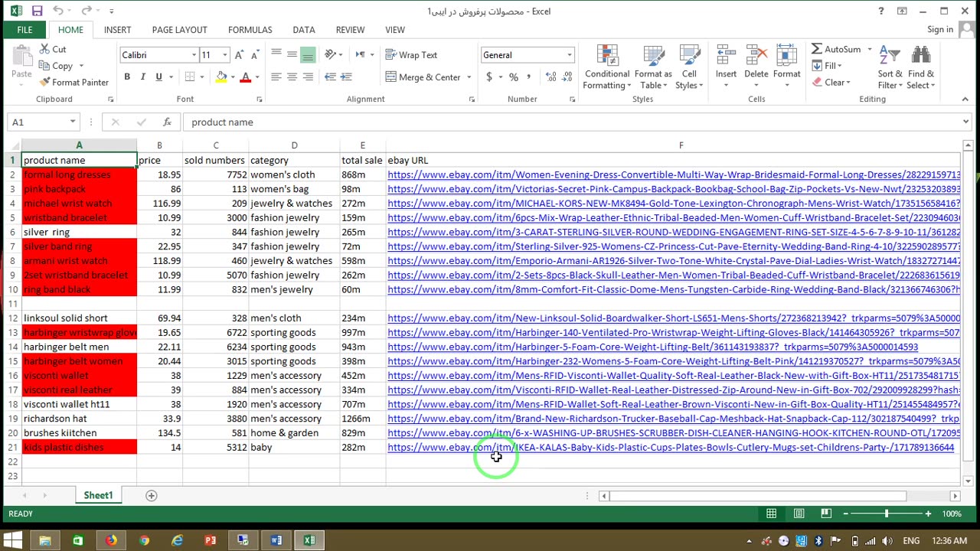Click Sign in link
The width and height of the screenshot is (980, 551).
(x=940, y=30)
